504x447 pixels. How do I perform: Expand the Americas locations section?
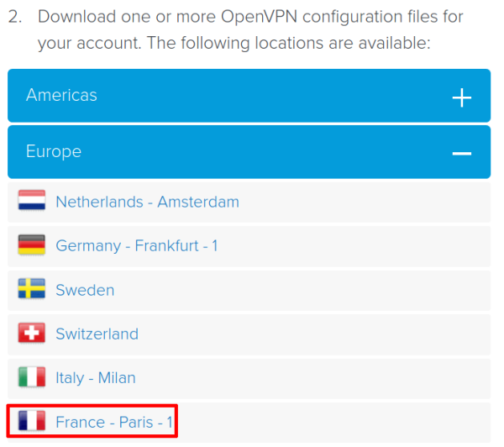pos(249,96)
